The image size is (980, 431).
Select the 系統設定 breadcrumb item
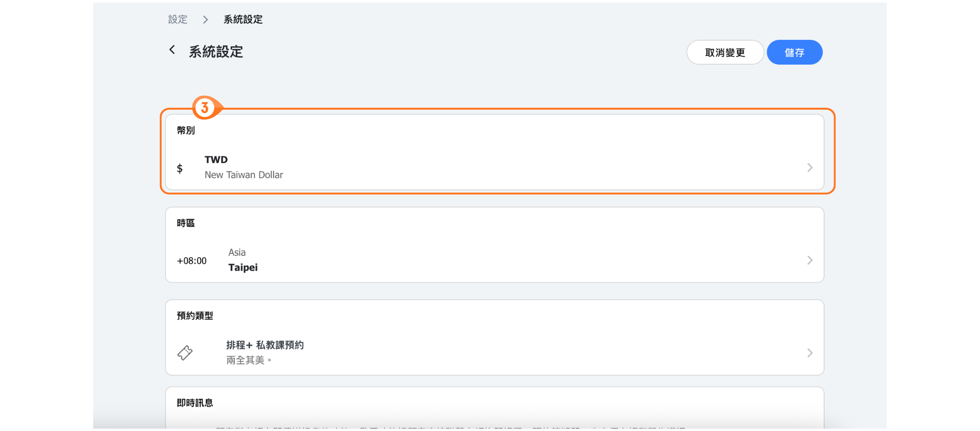pos(243,20)
